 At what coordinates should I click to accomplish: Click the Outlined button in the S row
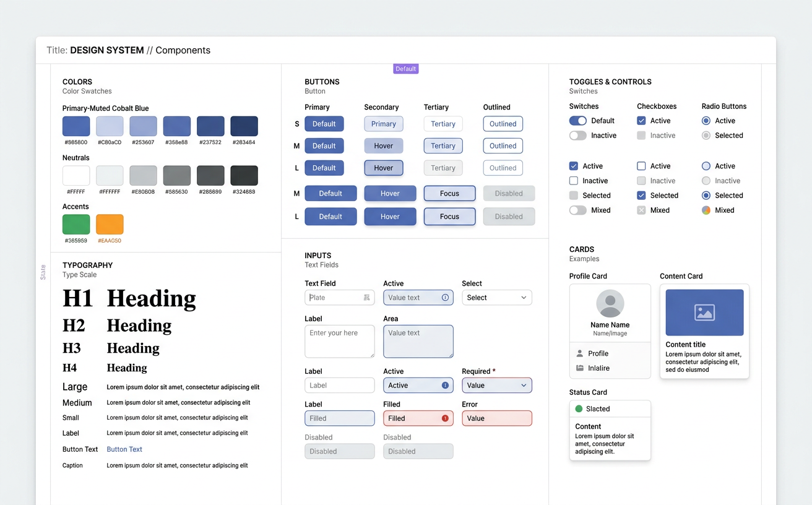tap(503, 124)
